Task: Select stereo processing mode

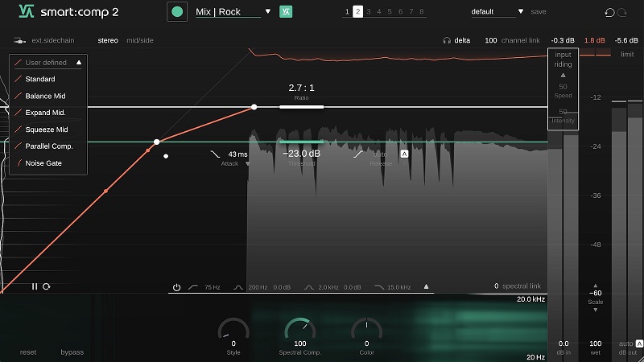Action: point(108,40)
